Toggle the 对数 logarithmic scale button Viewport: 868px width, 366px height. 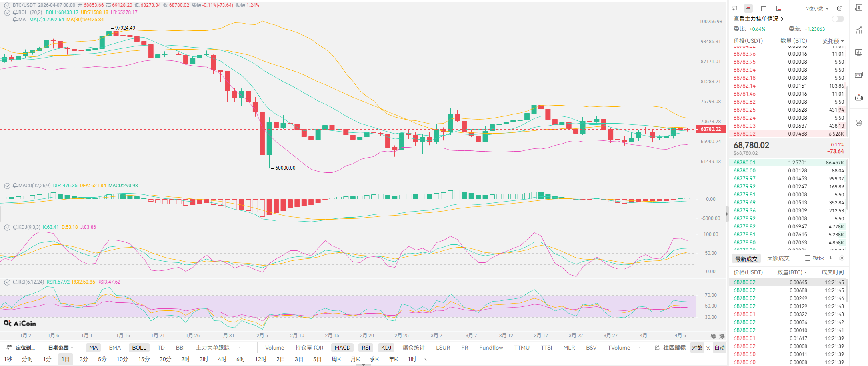click(x=697, y=348)
